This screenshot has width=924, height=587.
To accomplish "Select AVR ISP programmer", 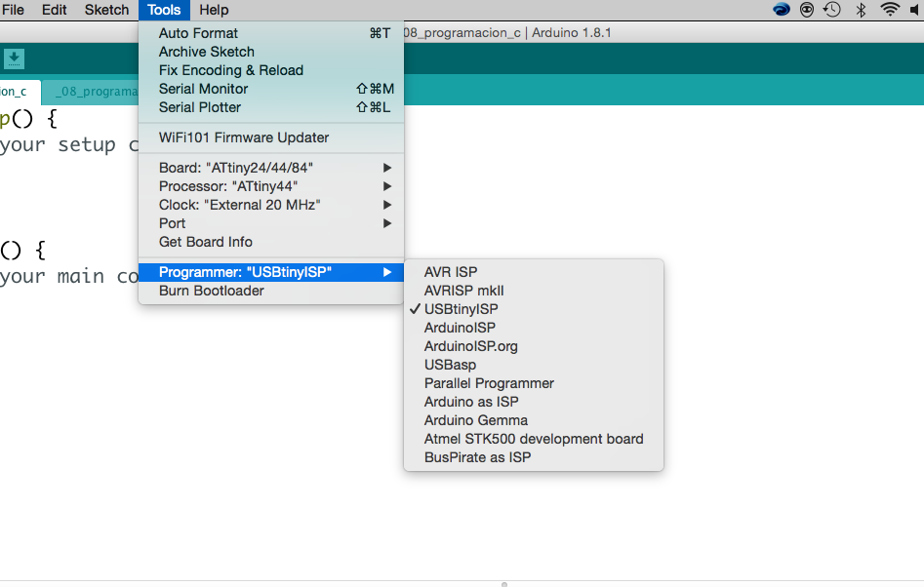I will (534, 272).
